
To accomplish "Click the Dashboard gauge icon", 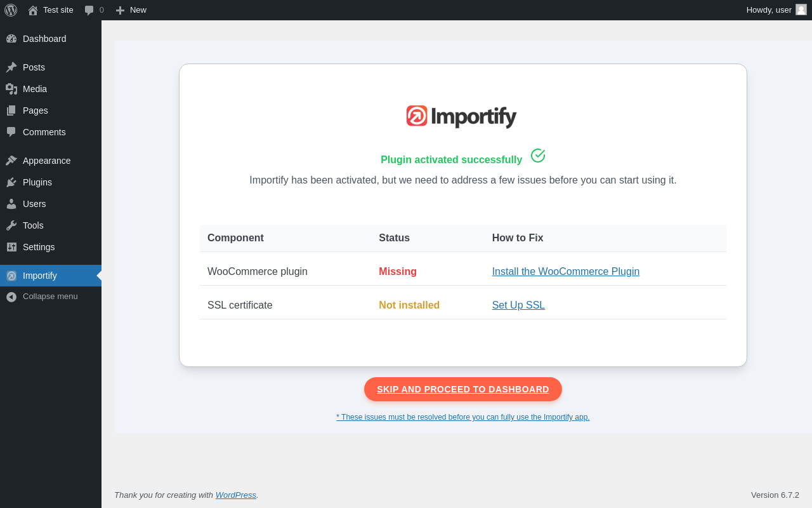I will tap(11, 39).
